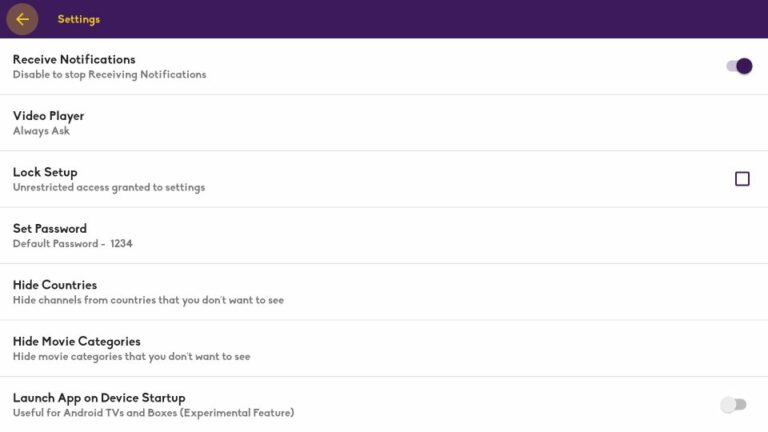Screen dimensions: 768x432
Task: Tap the Receive Notifications label
Action: click(x=74, y=59)
